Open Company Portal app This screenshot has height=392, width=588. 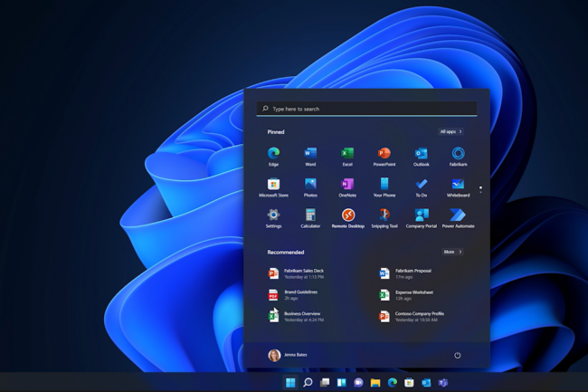[422, 218]
